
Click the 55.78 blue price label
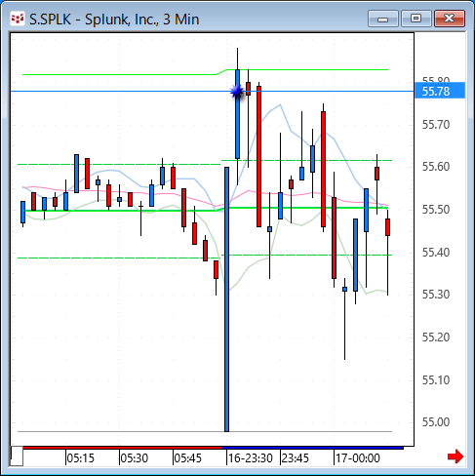pos(440,91)
